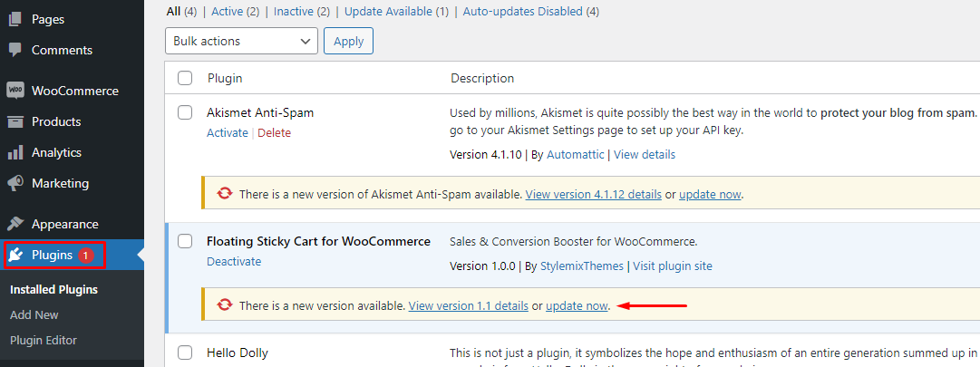This screenshot has height=367, width=980.
Task: Click the Appearance paintbrush icon
Action: pos(15,224)
